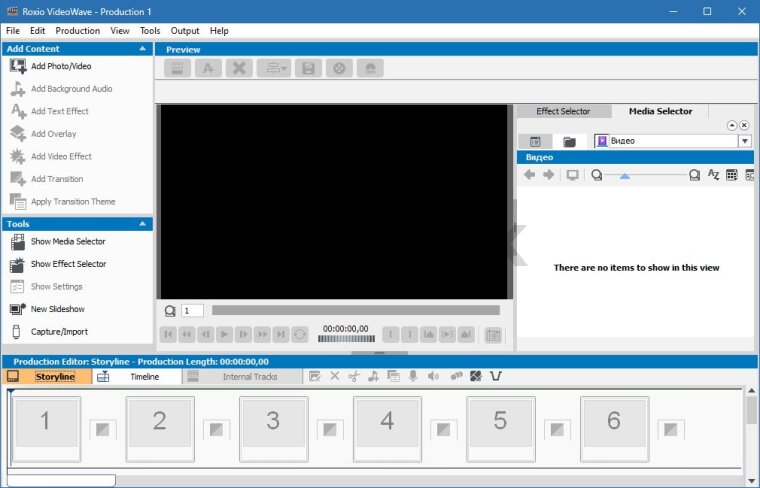Viewport: 760px width, 488px height.
Task: Open the Production menu
Action: (x=77, y=31)
